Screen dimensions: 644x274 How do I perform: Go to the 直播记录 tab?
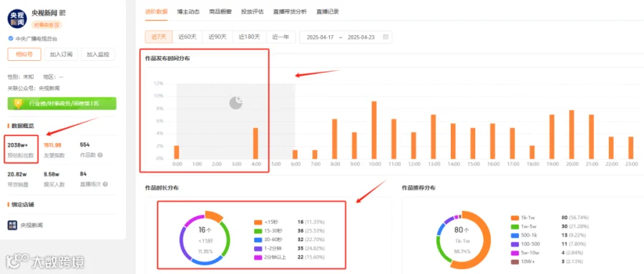coord(327,12)
